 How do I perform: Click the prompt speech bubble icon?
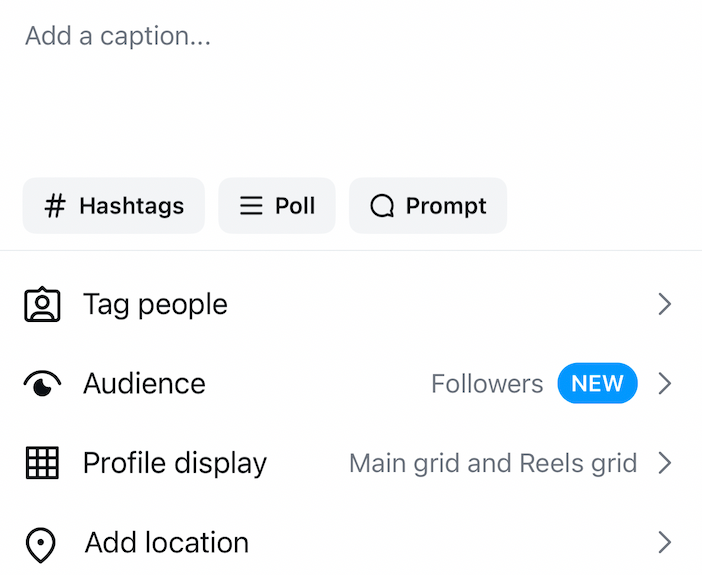coord(382,206)
